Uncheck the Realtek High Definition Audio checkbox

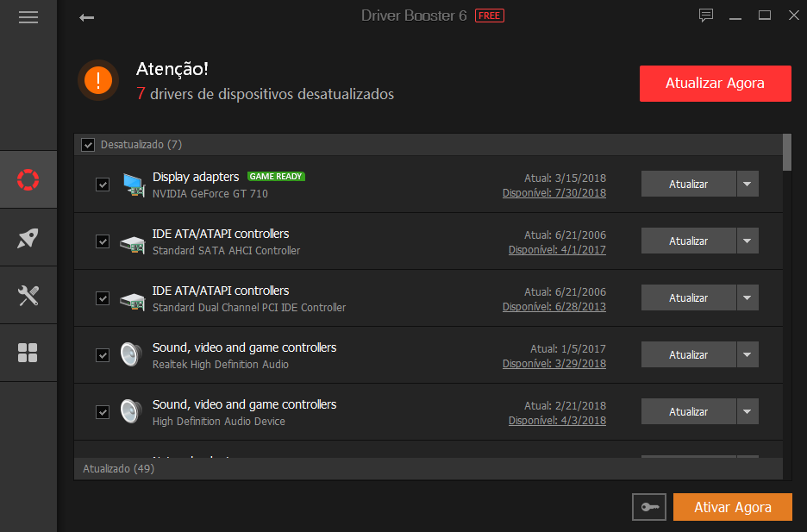click(103, 355)
